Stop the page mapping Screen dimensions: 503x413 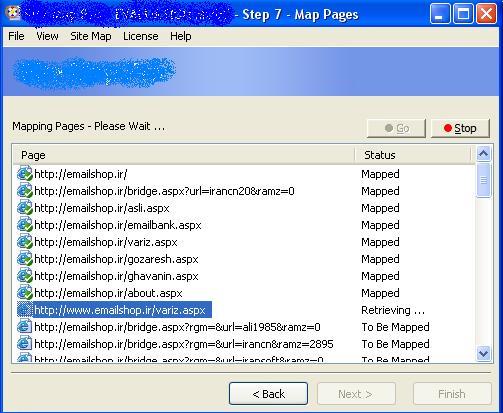[460, 128]
